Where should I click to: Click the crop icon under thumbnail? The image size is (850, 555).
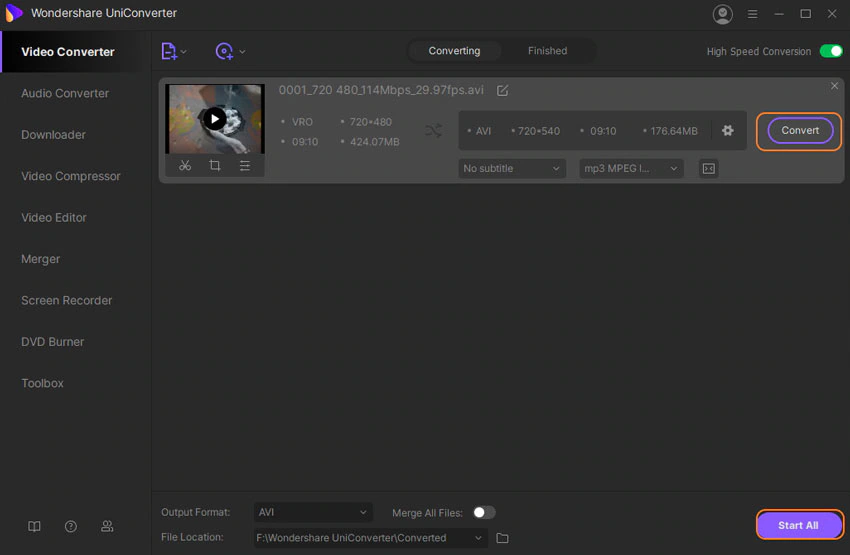(x=215, y=165)
